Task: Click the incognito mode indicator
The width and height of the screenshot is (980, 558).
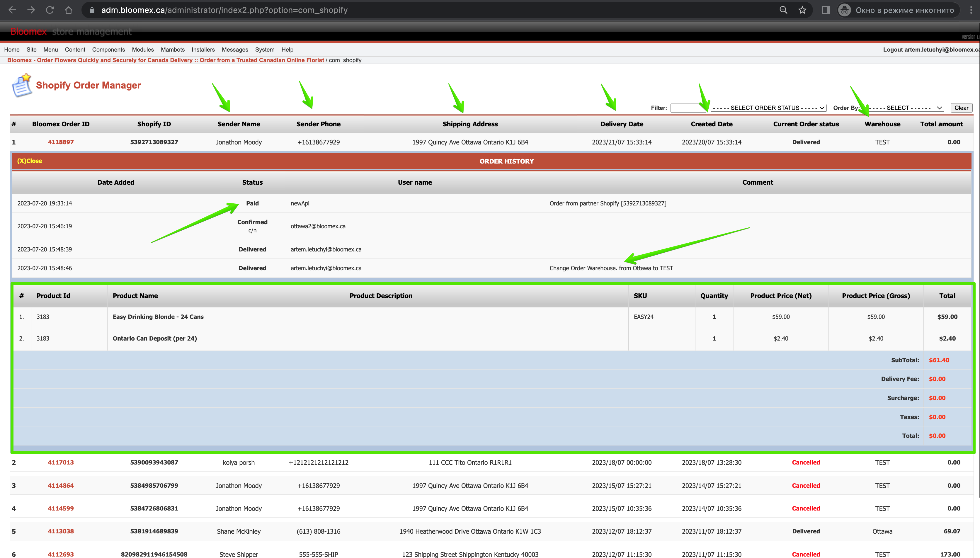Action: (x=899, y=10)
